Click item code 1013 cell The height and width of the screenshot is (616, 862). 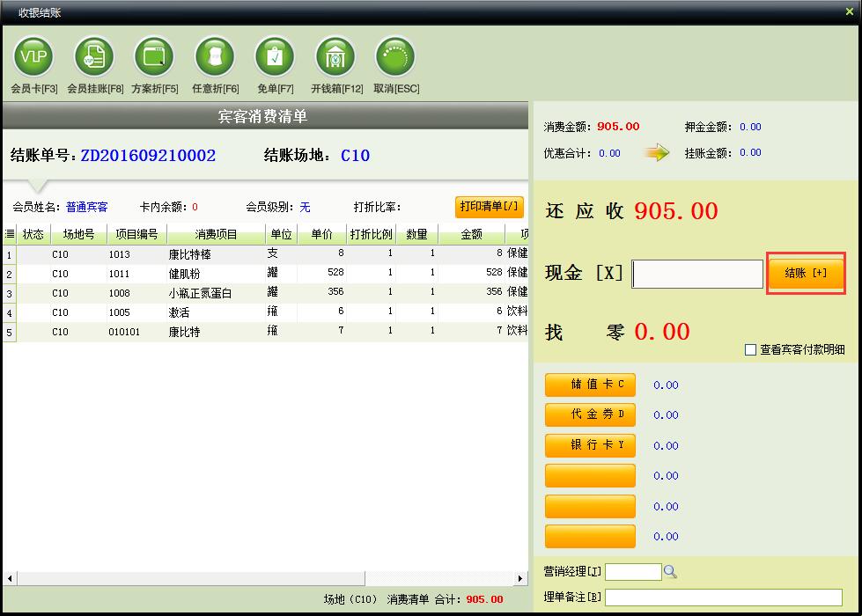[119, 254]
